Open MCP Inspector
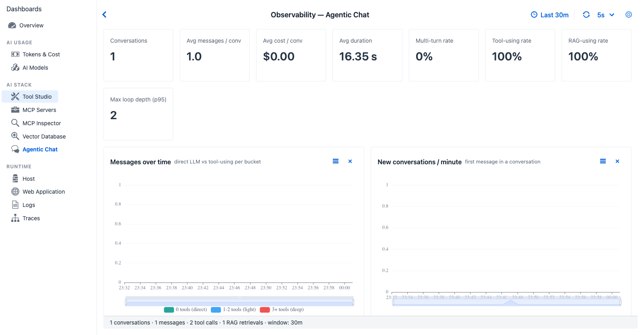 pyautogui.click(x=42, y=123)
